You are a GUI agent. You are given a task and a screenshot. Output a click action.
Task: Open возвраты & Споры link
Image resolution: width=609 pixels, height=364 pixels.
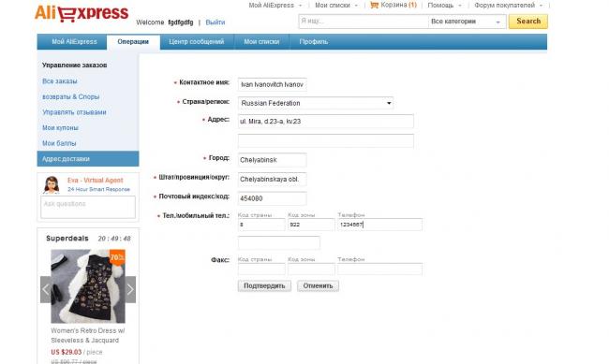(x=70, y=96)
